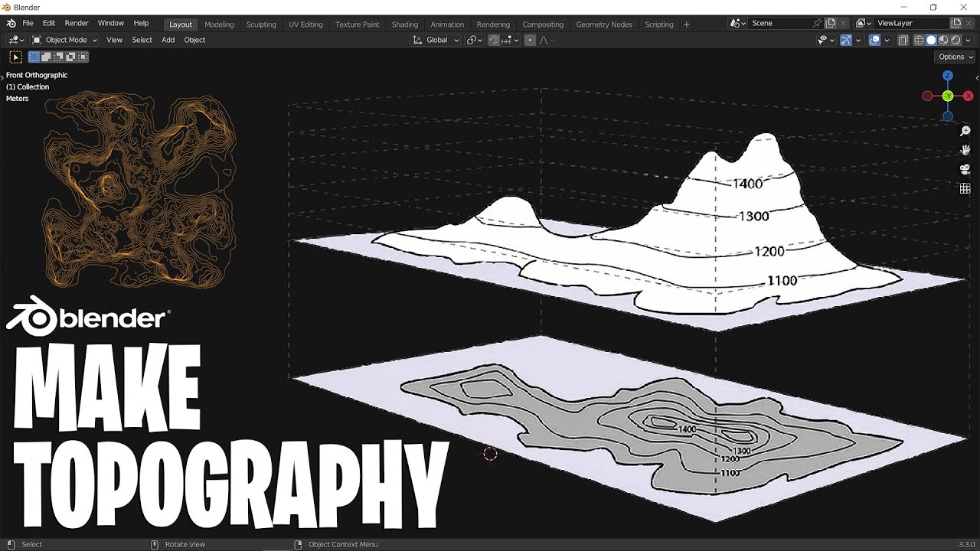Choose the subtract selection mode icon

tap(59, 57)
